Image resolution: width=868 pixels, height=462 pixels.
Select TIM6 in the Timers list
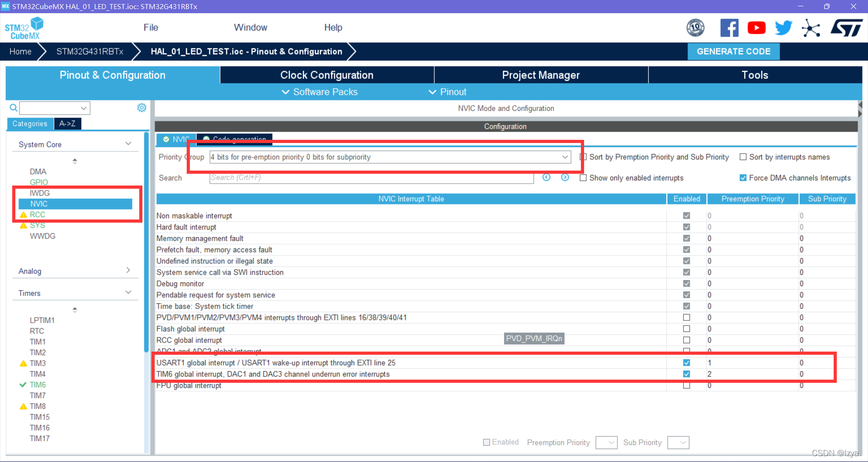38,385
